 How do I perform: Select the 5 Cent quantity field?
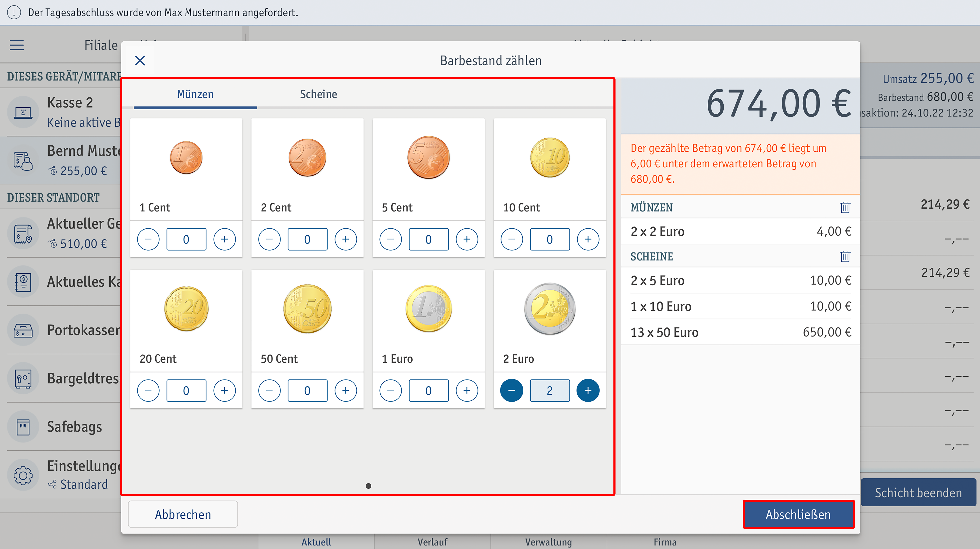coord(428,239)
